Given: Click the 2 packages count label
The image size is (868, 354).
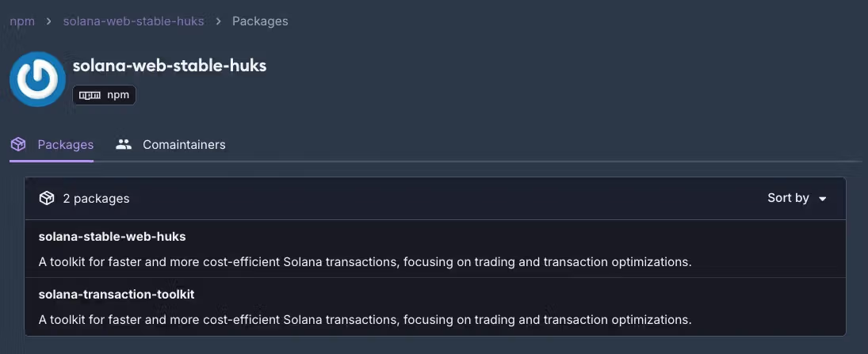Looking at the screenshot, I should (x=96, y=198).
